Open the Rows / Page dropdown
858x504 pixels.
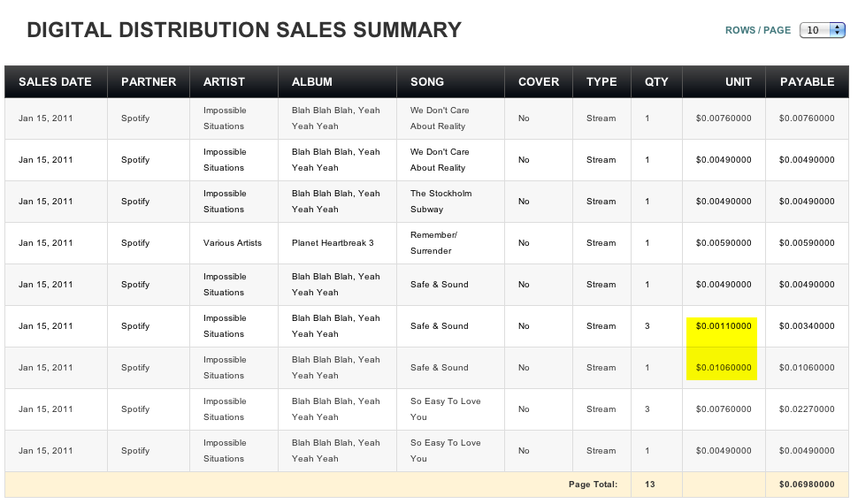(x=823, y=30)
